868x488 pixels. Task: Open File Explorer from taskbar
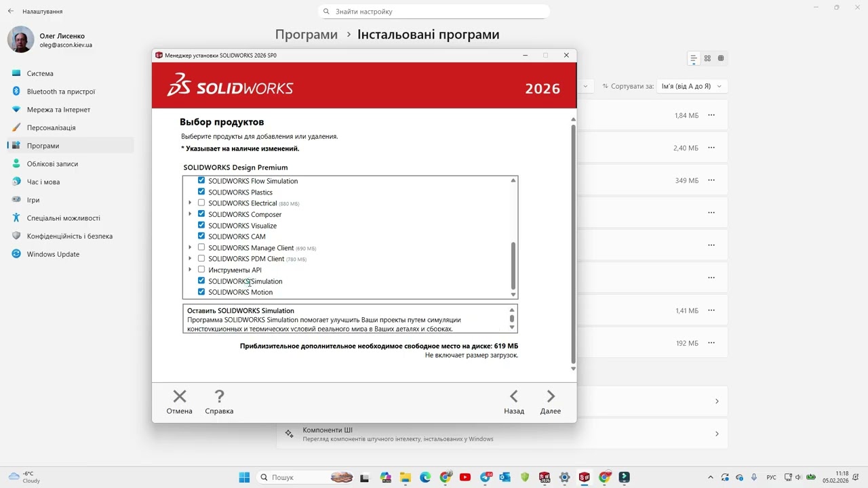point(406,477)
